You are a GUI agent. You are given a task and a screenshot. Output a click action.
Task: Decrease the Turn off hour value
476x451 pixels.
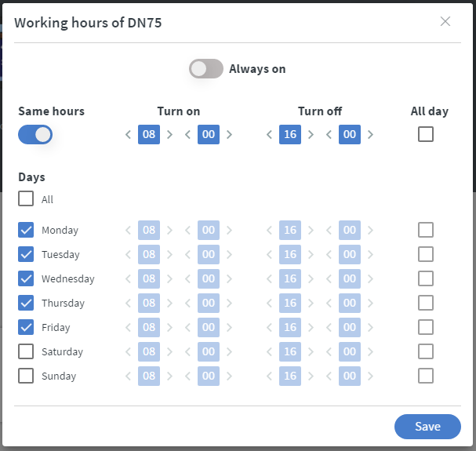point(270,135)
